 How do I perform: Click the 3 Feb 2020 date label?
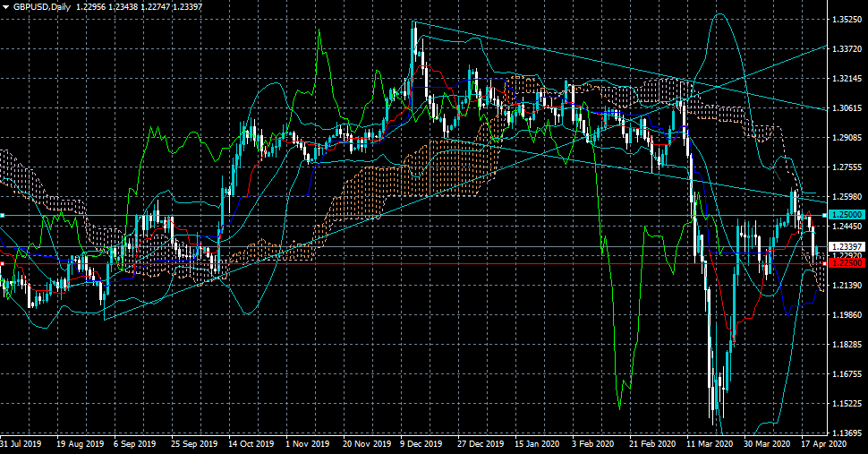click(x=592, y=444)
